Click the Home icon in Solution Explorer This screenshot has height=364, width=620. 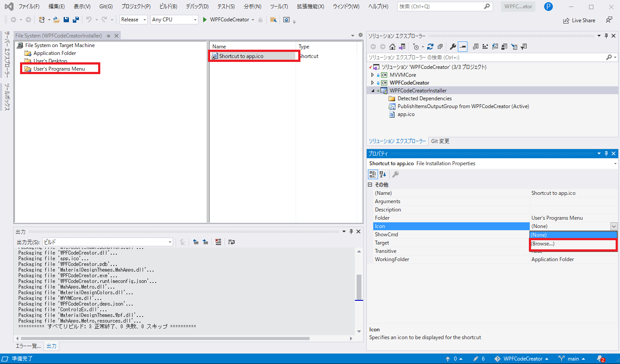tap(392, 47)
